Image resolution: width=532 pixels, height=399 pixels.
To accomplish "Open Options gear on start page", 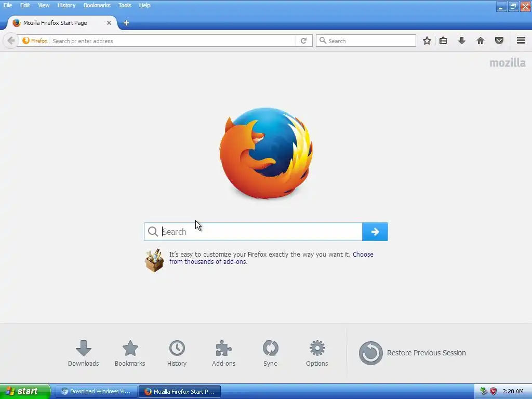I will point(317,353).
